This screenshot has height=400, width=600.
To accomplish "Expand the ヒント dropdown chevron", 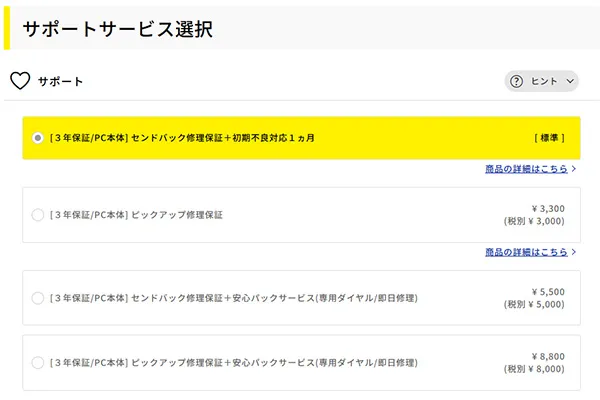I will click(571, 81).
